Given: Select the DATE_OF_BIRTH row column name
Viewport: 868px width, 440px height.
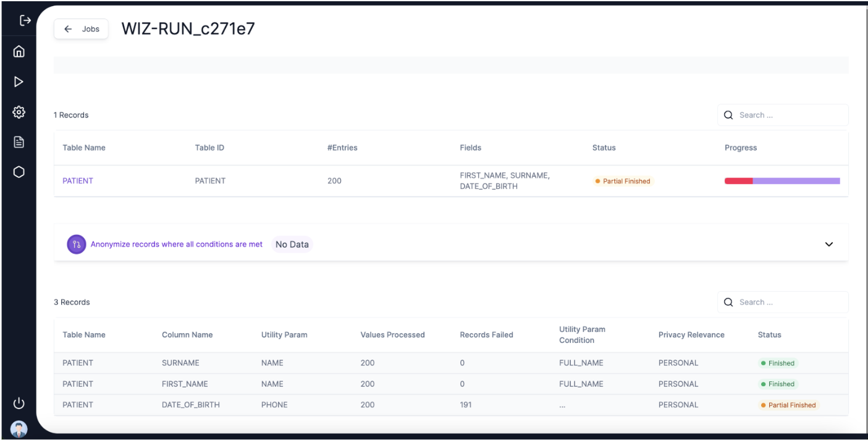Looking at the screenshot, I should tap(190, 405).
